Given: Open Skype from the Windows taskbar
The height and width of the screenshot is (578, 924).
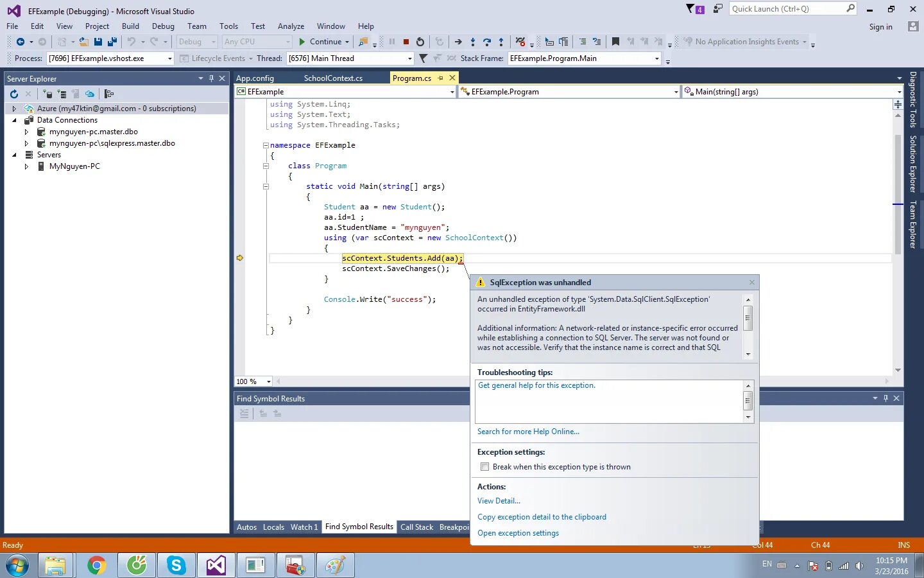Looking at the screenshot, I should pos(176,565).
